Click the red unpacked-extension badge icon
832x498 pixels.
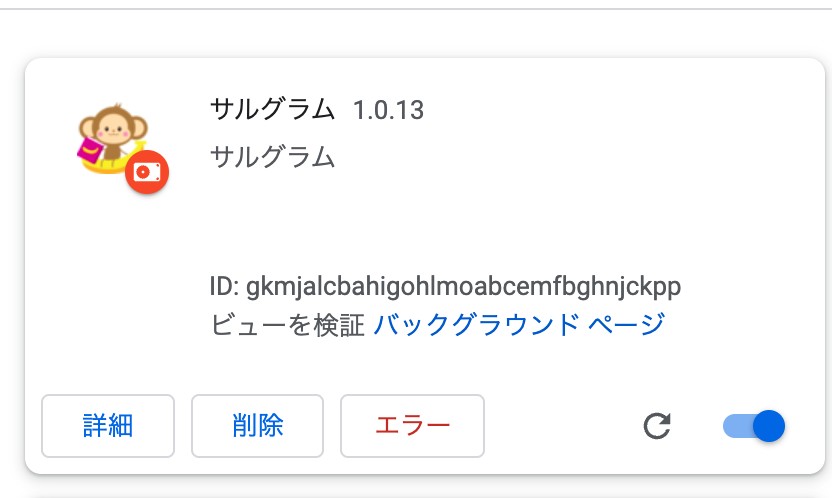pyautogui.click(x=147, y=172)
